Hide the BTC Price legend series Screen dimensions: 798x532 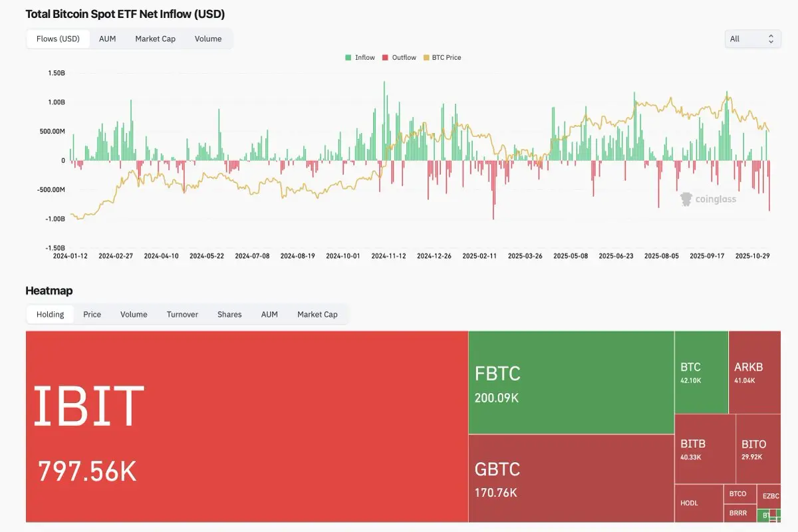point(442,58)
